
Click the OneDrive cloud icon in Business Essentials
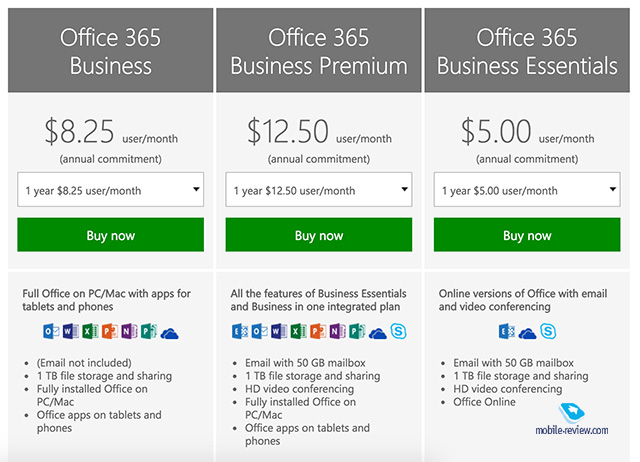[527, 333]
